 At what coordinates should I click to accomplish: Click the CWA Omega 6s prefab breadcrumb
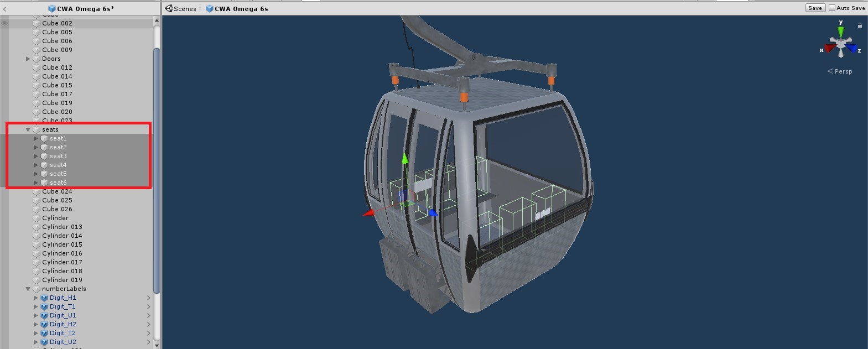[237, 8]
